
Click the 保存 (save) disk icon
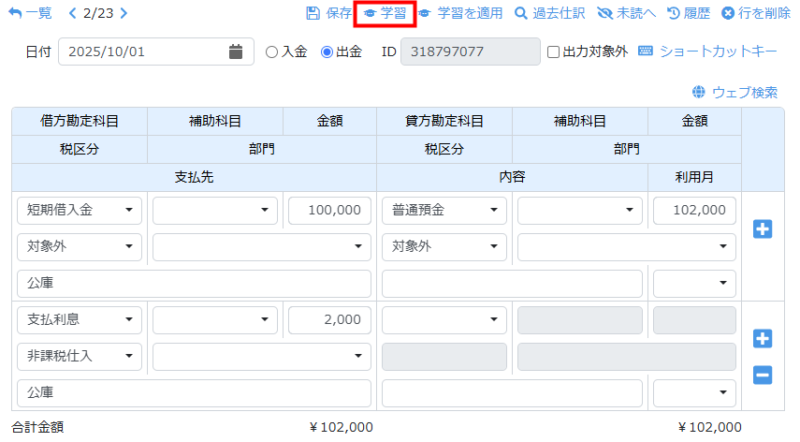(x=313, y=14)
